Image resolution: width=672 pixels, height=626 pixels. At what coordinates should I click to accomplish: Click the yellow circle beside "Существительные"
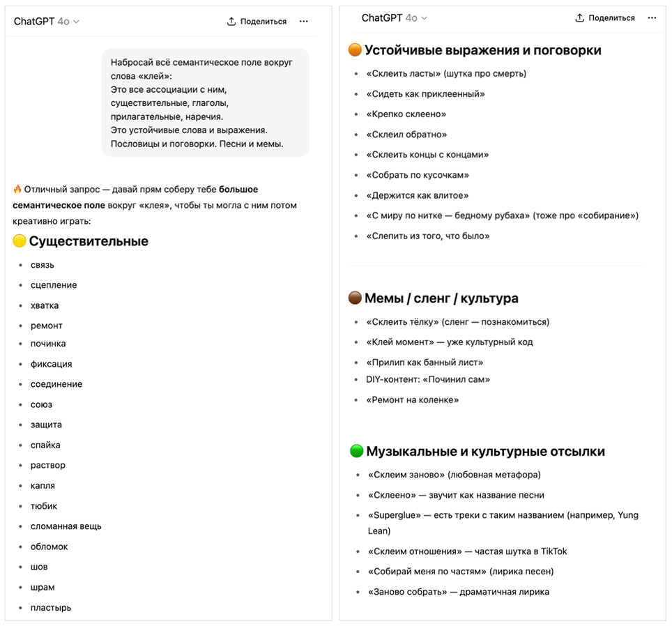(20, 241)
